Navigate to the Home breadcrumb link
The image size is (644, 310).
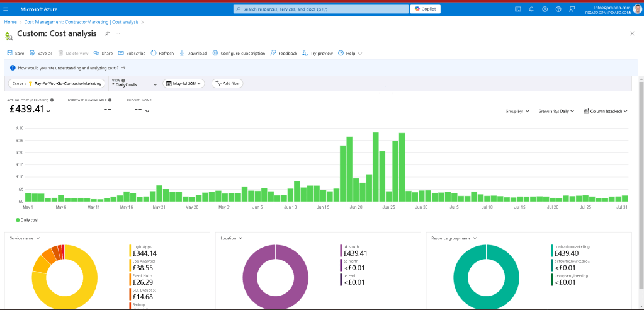coord(10,22)
